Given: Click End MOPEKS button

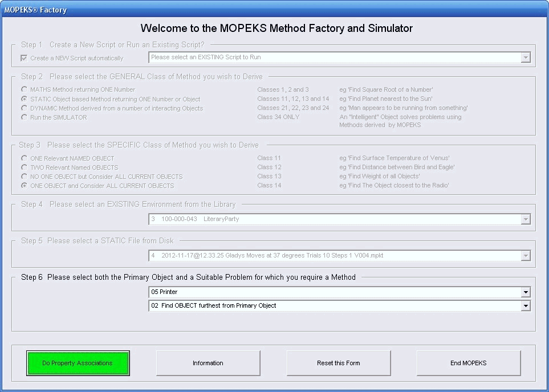Looking at the screenshot, I should [x=469, y=364].
